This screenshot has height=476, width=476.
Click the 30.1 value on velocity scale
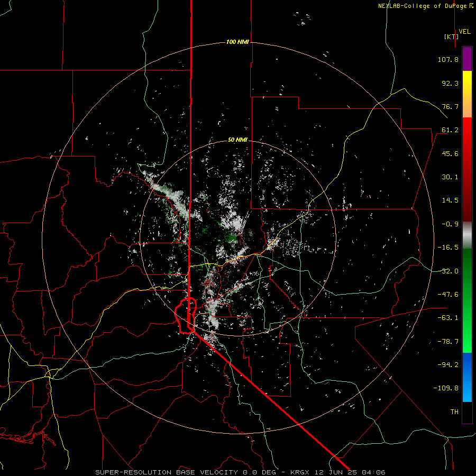pyautogui.click(x=450, y=177)
